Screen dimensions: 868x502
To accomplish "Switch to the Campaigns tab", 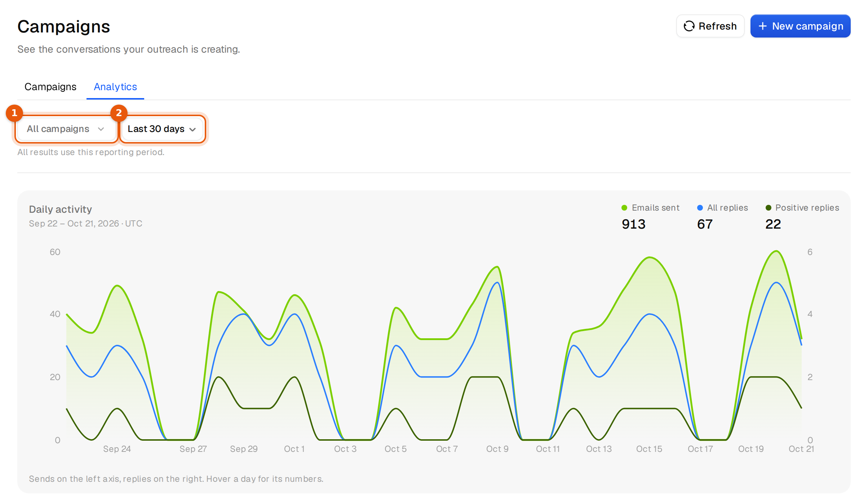I will [50, 87].
